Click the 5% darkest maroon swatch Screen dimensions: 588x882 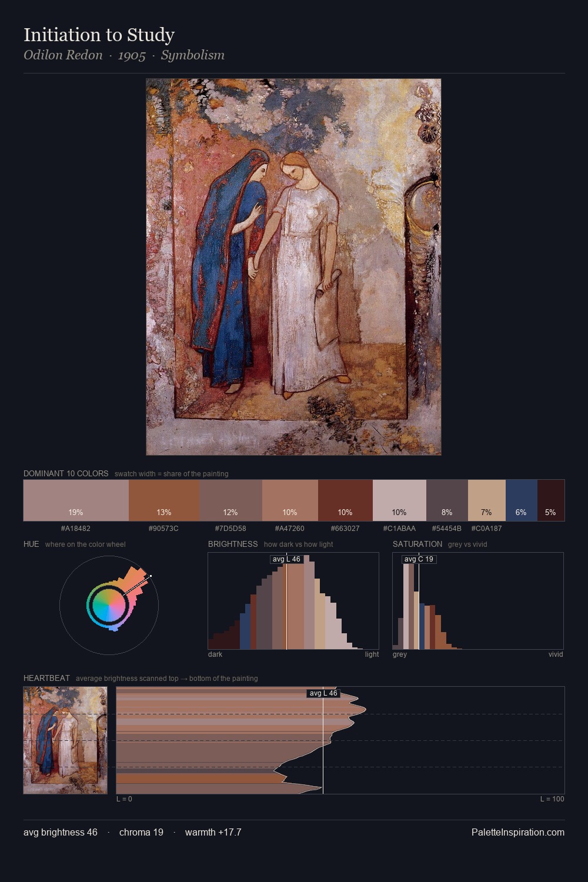(x=551, y=500)
